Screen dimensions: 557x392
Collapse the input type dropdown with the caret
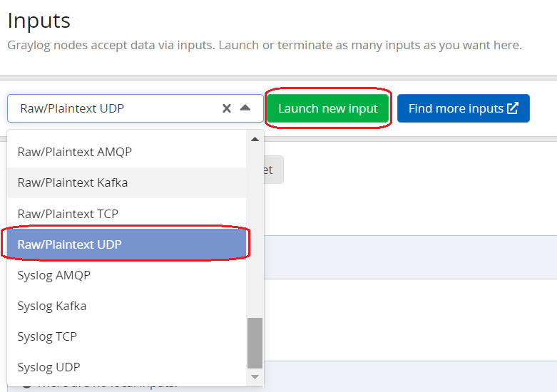click(x=245, y=108)
